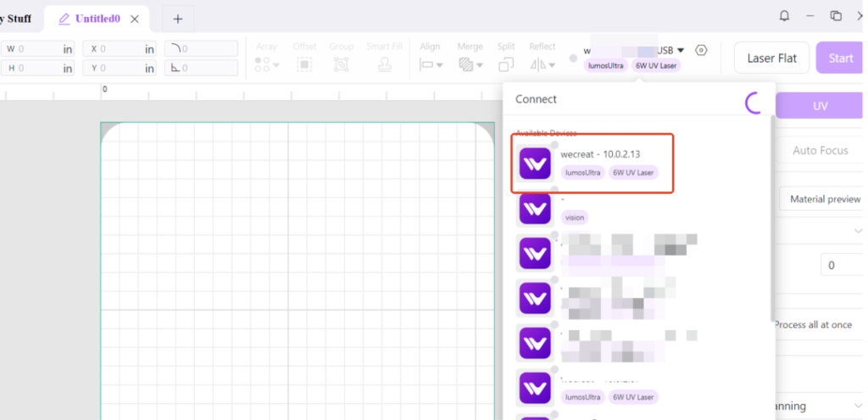868x420 pixels.
Task: Click the Y position input field
Action: coord(120,68)
